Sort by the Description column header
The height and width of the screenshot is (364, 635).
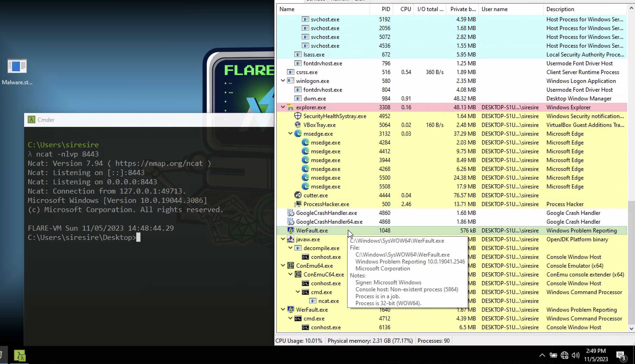[x=585, y=9]
